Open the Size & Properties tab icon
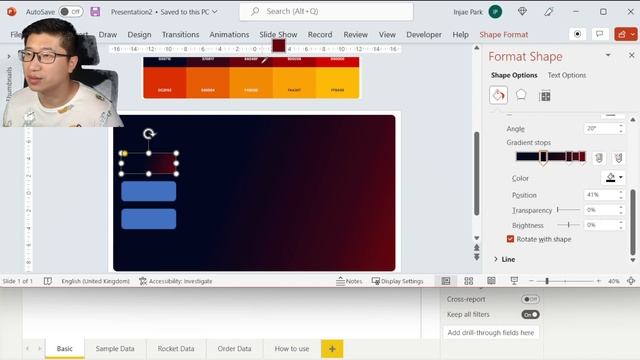The height and width of the screenshot is (360, 640). click(x=544, y=96)
